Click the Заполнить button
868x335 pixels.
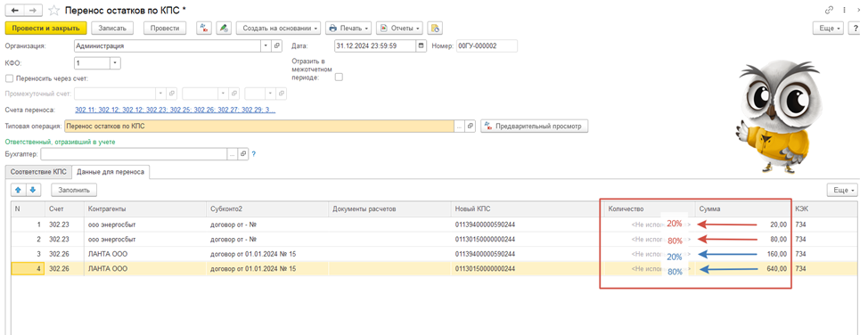pos(74,190)
